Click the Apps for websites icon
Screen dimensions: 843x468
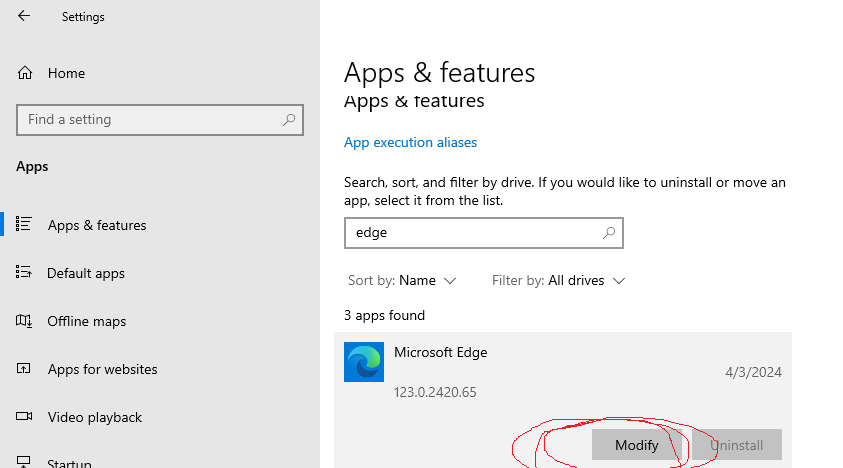pyautogui.click(x=24, y=368)
